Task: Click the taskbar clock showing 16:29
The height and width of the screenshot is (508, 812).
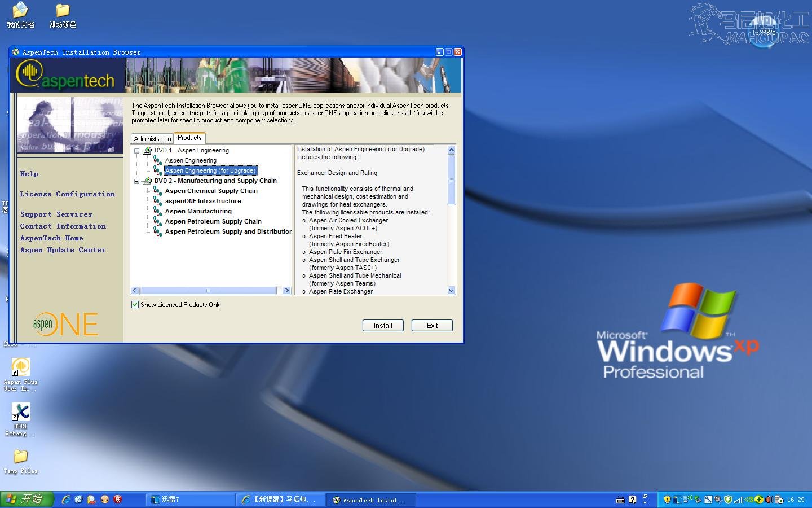Action: [x=796, y=500]
